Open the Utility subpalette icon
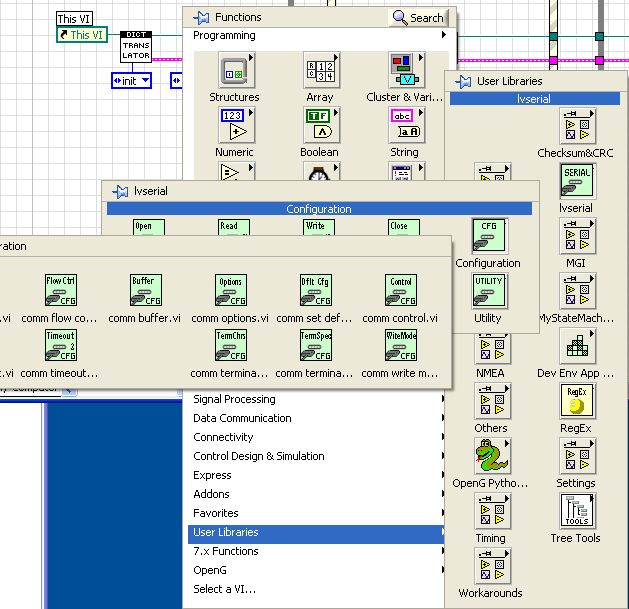 (x=489, y=291)
